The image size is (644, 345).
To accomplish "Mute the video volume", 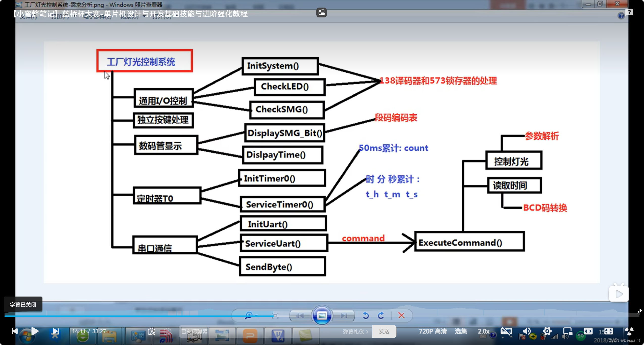I will 527,331.
